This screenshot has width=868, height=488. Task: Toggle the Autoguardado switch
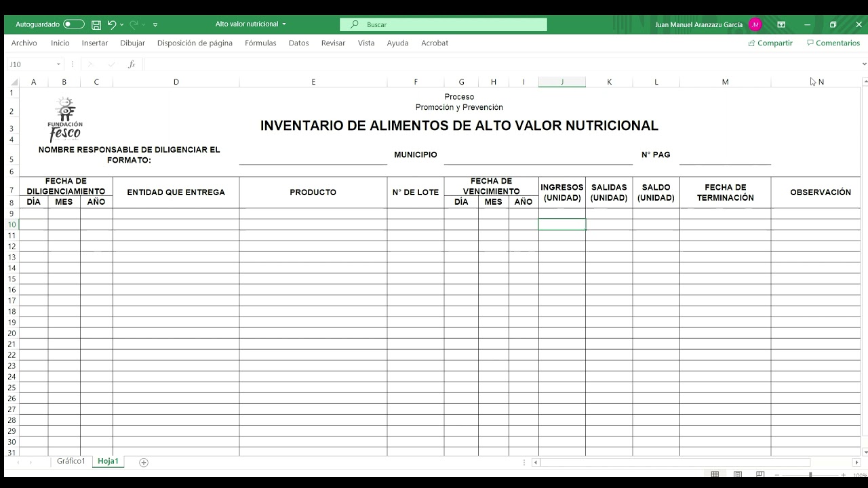74,24
